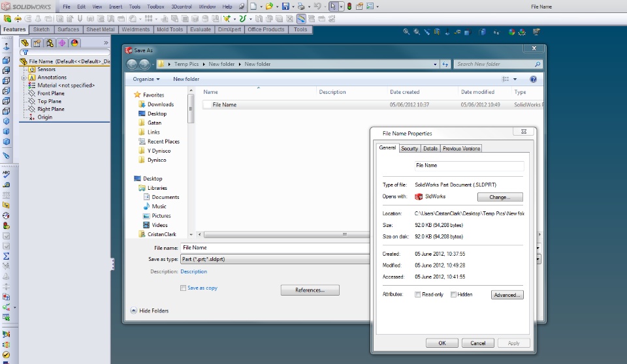This screenshot has width=627, height=364.
Task: Tick the Save as copy checkbox
Action: (183, 288)
